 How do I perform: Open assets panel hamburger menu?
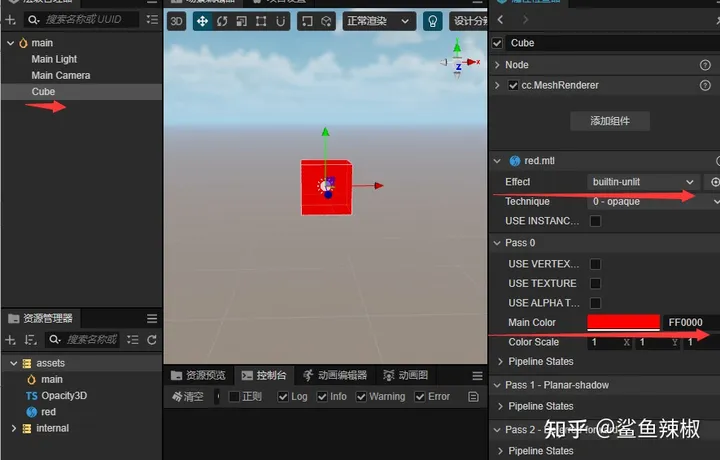152,319
